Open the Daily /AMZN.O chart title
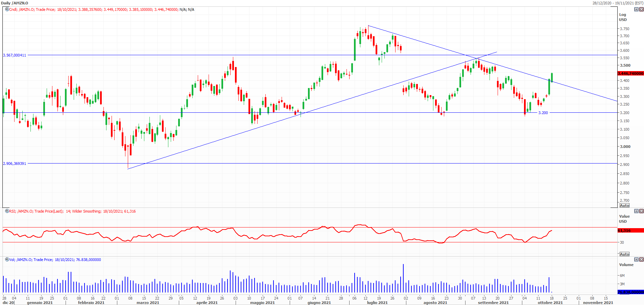644x305 pixels. [15, 3]
